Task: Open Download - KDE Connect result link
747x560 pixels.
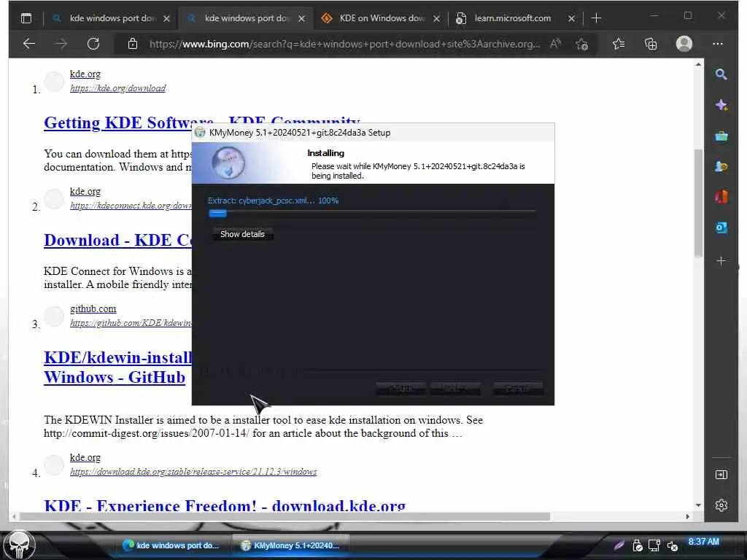Action: pyautogui.click(x=117, y=240)
